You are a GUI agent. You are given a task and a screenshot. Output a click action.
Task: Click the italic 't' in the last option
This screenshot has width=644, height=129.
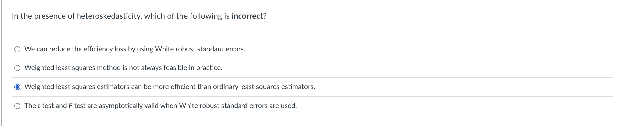click(x=39, y=106)
